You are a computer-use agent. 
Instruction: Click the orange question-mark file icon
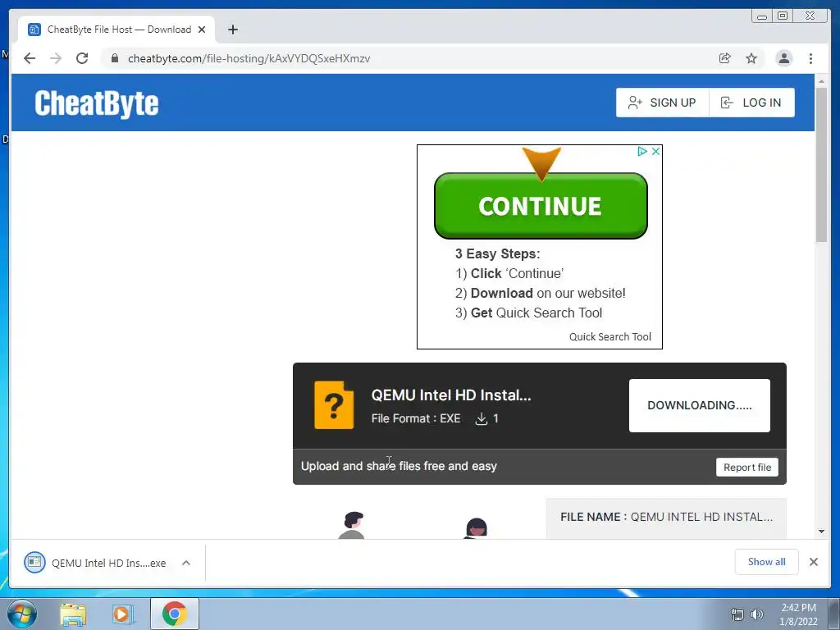pyautogui.click(x=334, y=405)
